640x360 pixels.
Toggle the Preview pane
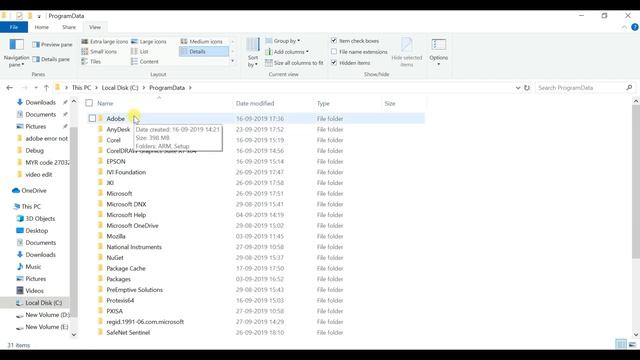pos(52,44)
